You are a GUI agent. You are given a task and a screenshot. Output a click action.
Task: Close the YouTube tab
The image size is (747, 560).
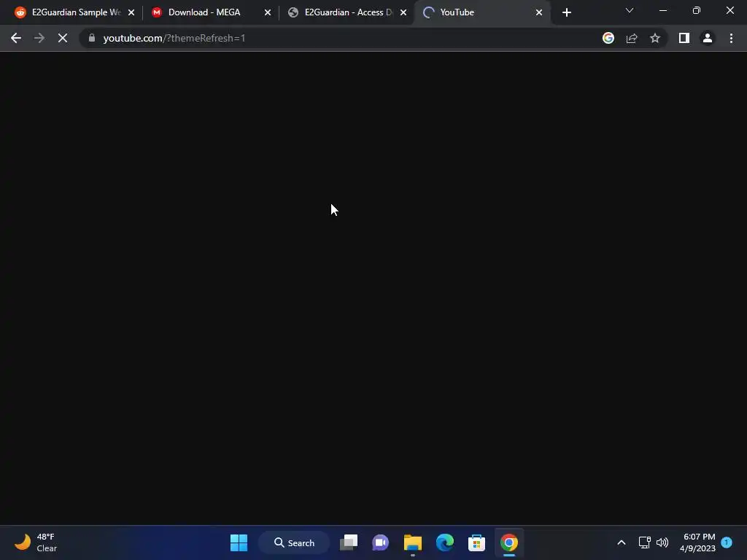(539, 12)
